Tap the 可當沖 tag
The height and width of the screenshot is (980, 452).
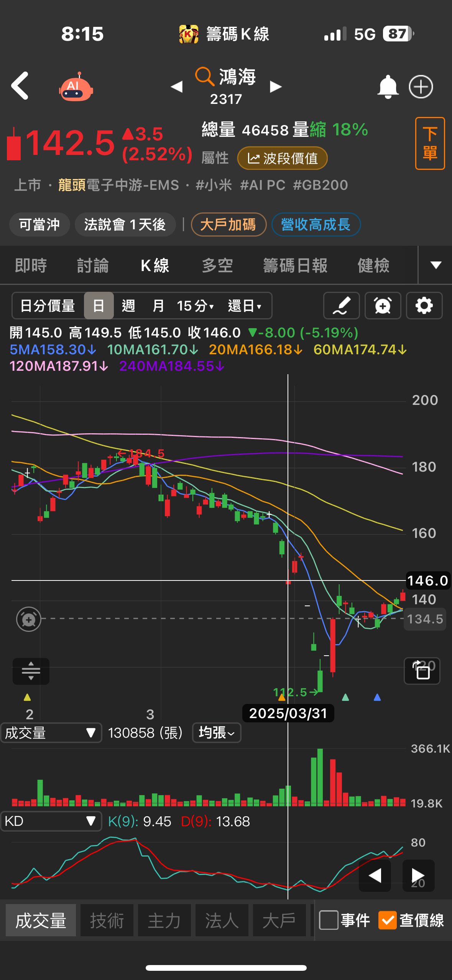tap(39, 224)
